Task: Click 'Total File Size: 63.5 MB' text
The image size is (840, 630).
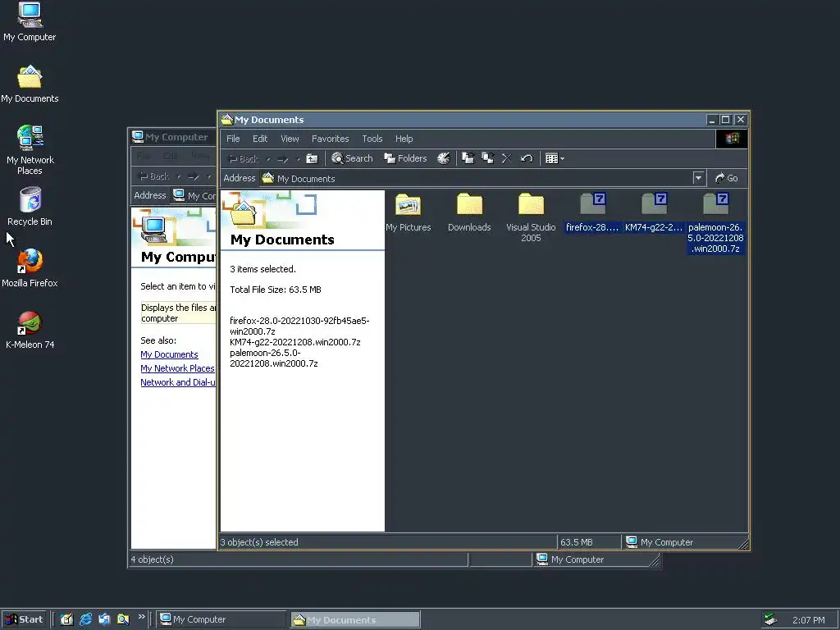Action: pos(276,290)
